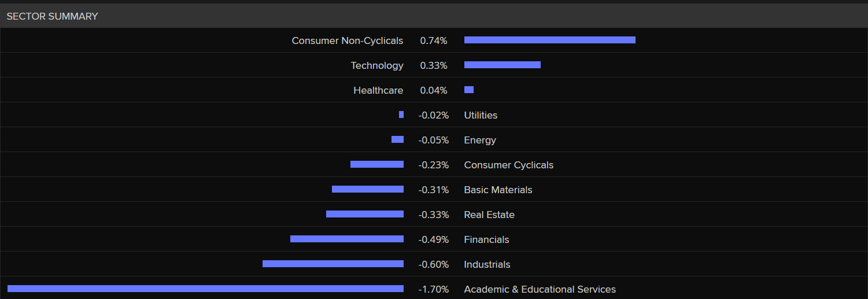Select the Financials sector loss bar

pyautogui.click(x=346, y=239)
